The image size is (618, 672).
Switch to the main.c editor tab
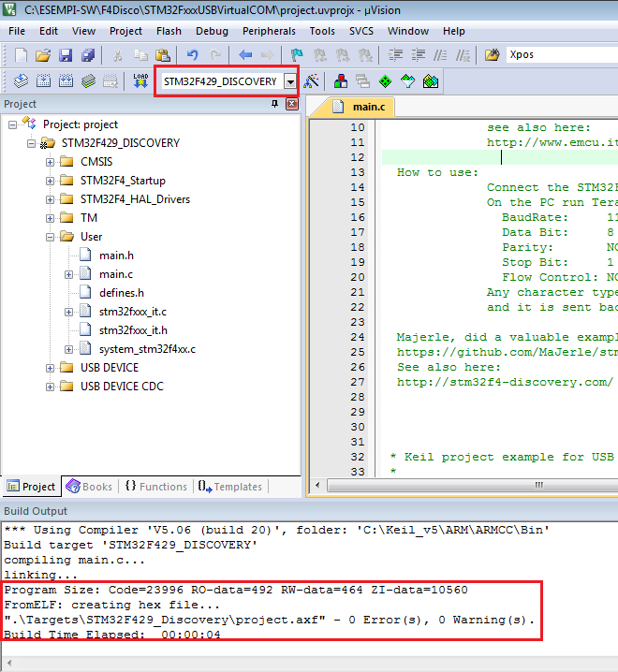coord(360,107)
